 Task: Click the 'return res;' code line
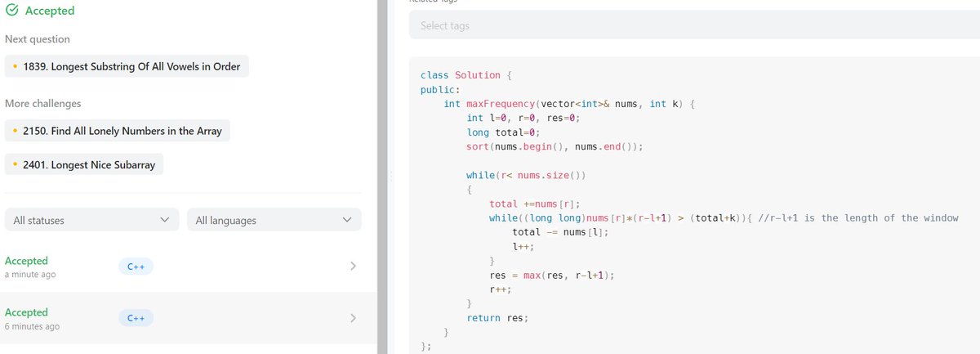point(497,318)
